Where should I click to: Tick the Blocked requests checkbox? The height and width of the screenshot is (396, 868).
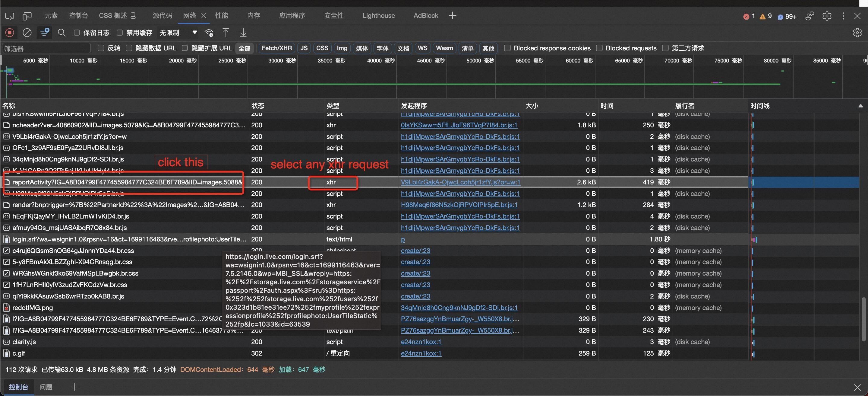(x=599, y=48)
